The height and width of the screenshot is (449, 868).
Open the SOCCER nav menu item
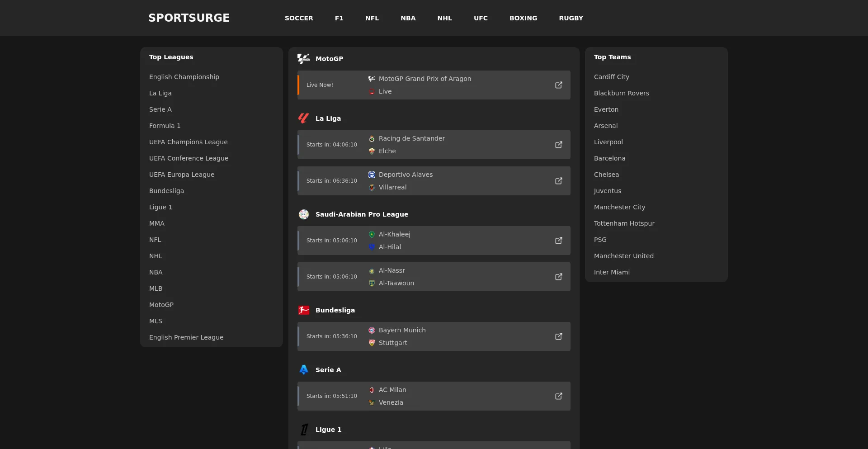coord(299,18)
